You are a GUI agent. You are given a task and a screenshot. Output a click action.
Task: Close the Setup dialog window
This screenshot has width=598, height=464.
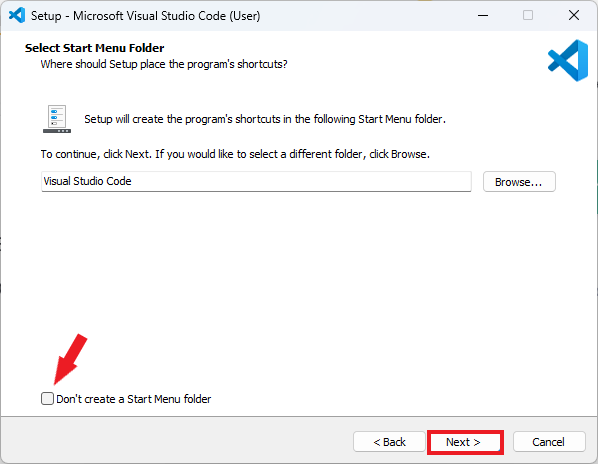click(574, 16)
